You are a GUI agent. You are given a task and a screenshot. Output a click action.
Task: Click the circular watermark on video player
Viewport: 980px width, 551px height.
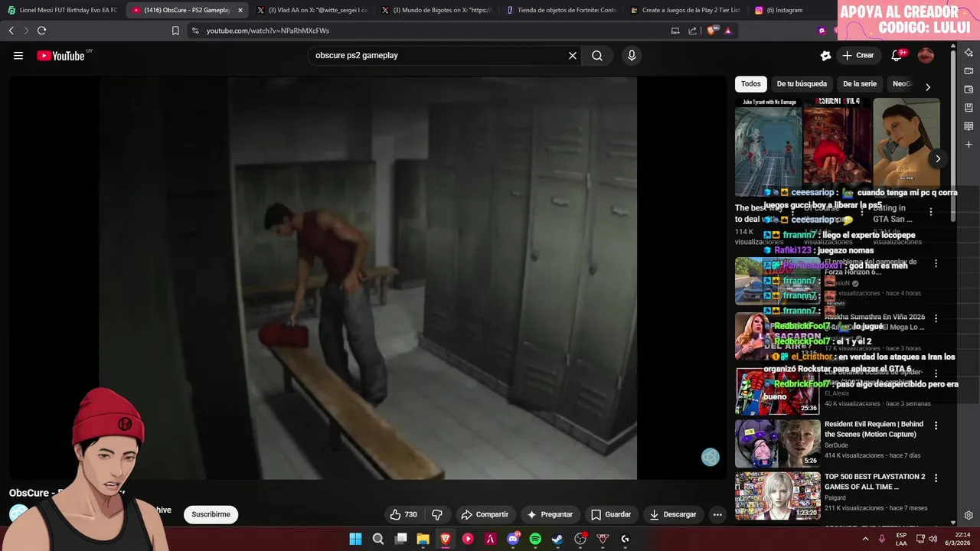point(710,458)
